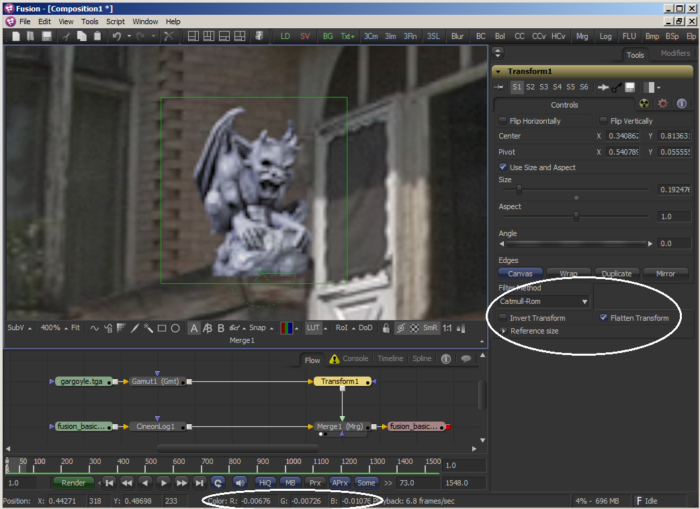
Task: Open the LUT dropdown arrow
Action: point(326,329)
